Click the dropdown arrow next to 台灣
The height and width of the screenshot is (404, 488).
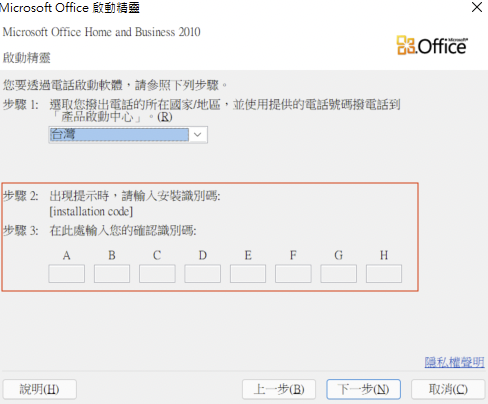coord(198,135)
